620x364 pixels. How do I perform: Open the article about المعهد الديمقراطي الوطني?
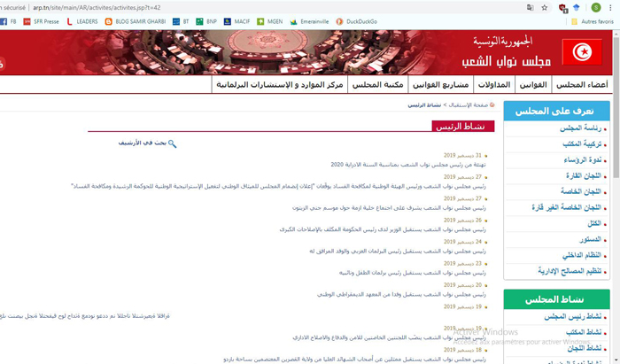[401, 294]
